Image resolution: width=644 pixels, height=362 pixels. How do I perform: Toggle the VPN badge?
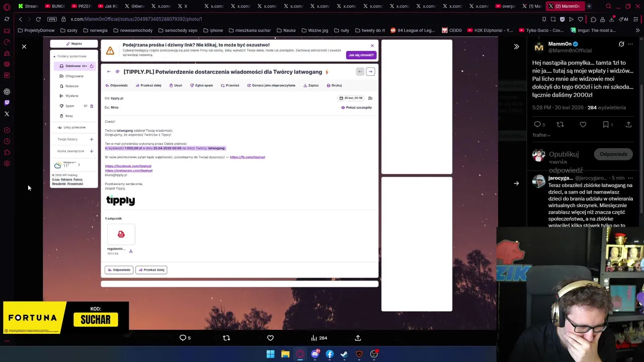click(x=52, y=19)
